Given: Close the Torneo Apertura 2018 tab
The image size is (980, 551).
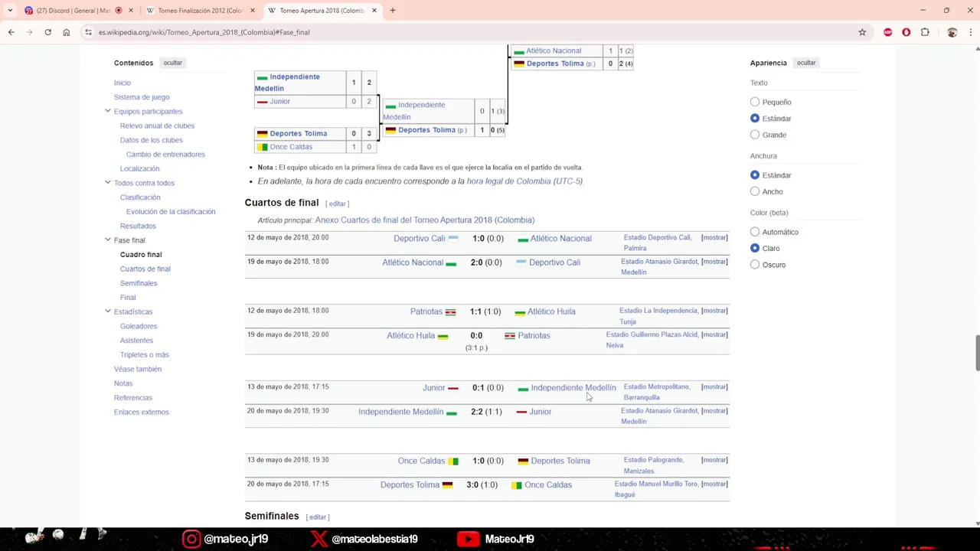Looking at the screenshot, I should pos(374,11).
